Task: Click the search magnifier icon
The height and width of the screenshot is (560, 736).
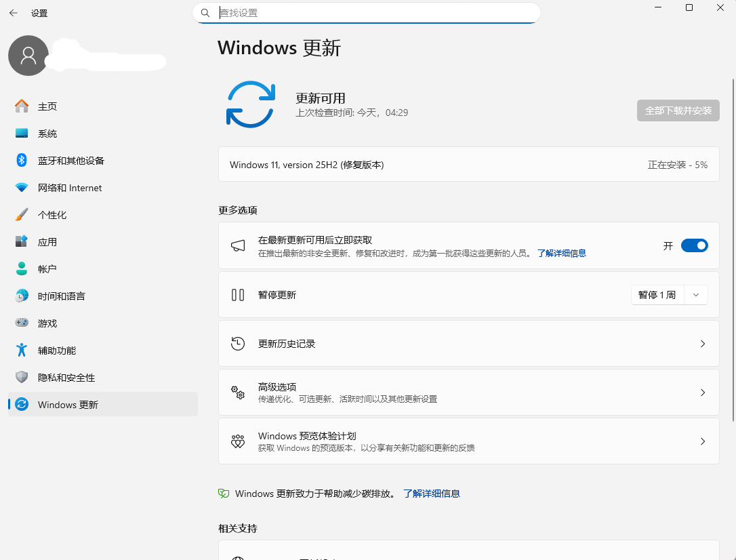Action: coord(205,13)
